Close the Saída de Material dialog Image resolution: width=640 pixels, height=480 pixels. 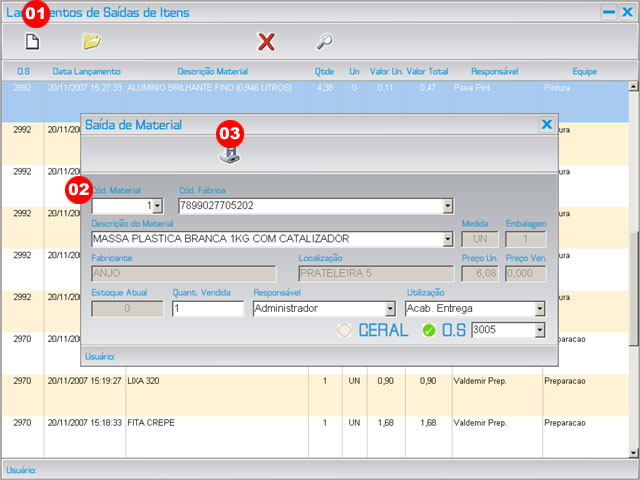tap(546, 125)
